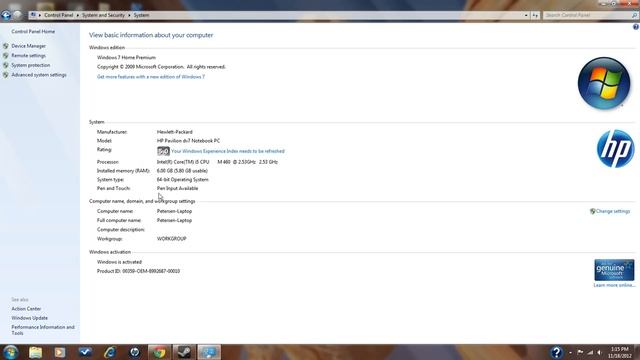640x360 pixels.
Task: Click the Intel Core i5 processor value
Action: click(217, 162)
